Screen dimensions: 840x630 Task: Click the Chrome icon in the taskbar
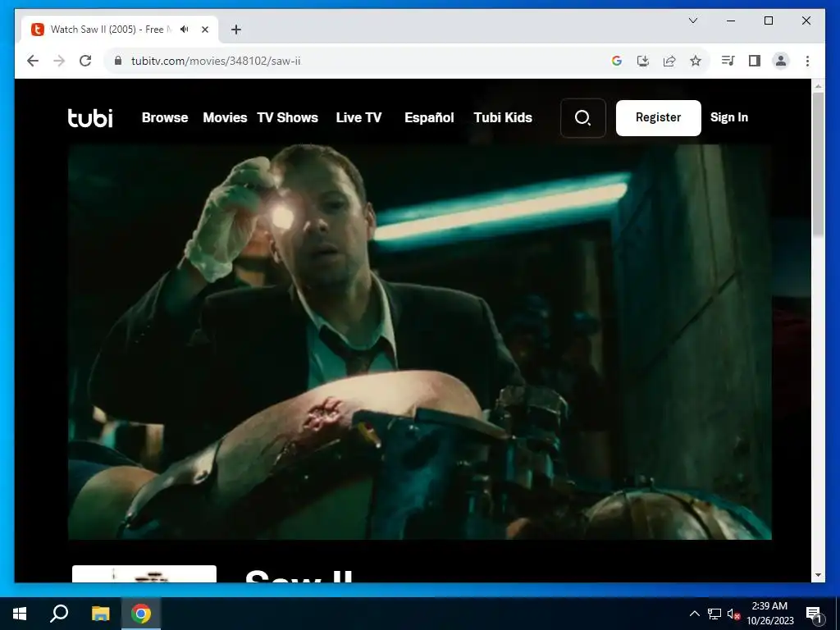(141, 614)
